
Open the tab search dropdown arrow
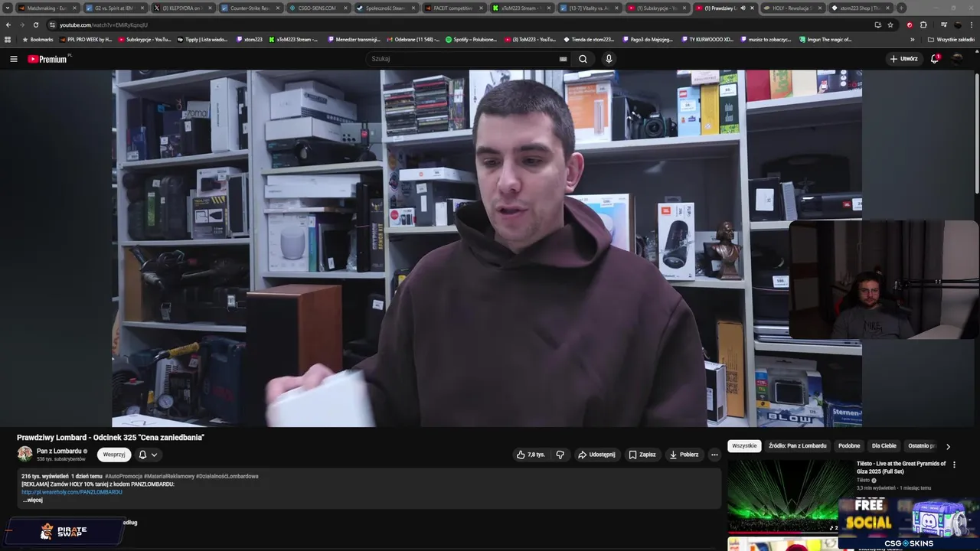tap(7, 8)
